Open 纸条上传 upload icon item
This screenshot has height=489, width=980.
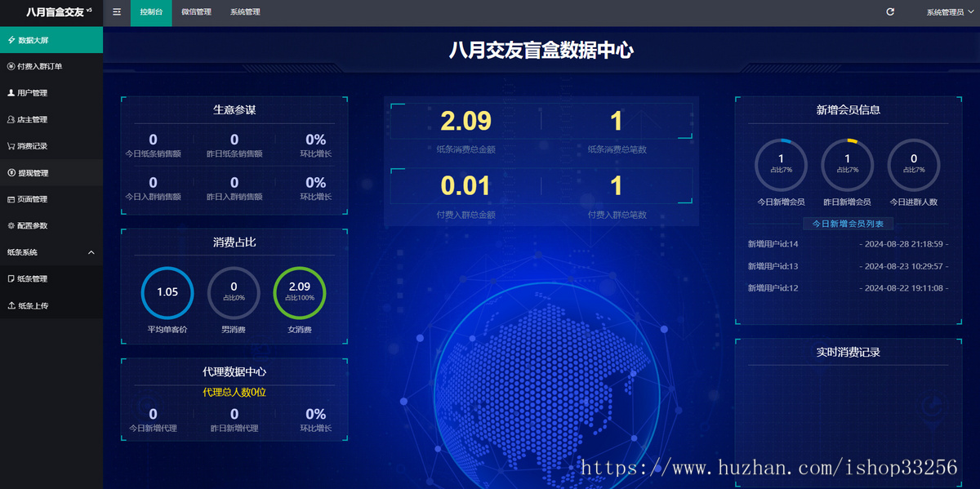(51, 306)
